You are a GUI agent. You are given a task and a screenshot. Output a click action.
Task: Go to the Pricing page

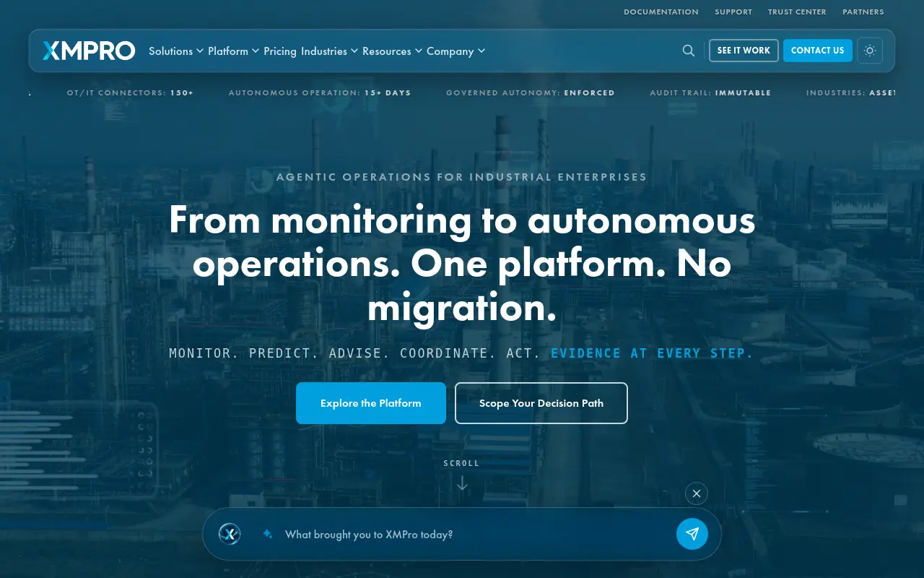click(x=280, y=51)
